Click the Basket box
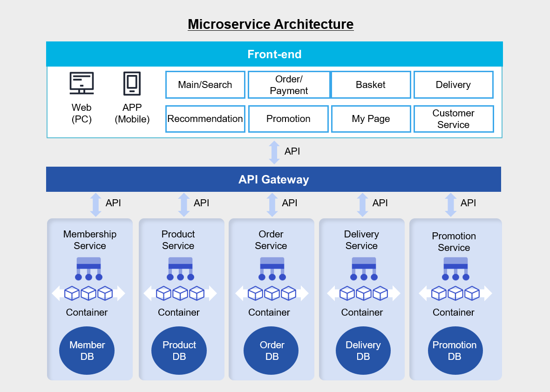Image resolution: width=550 pixels, height=392 pixels. (371, 85)
